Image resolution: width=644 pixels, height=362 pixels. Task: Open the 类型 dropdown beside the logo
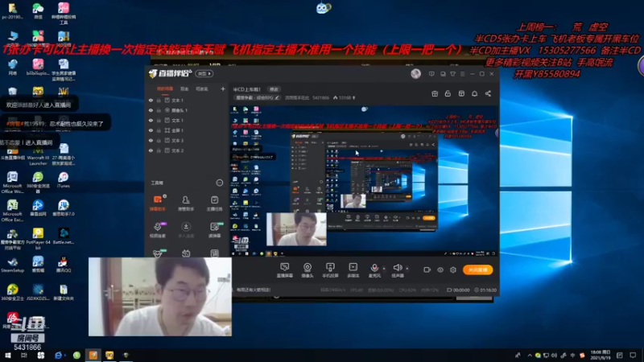(x=204, y=73)
